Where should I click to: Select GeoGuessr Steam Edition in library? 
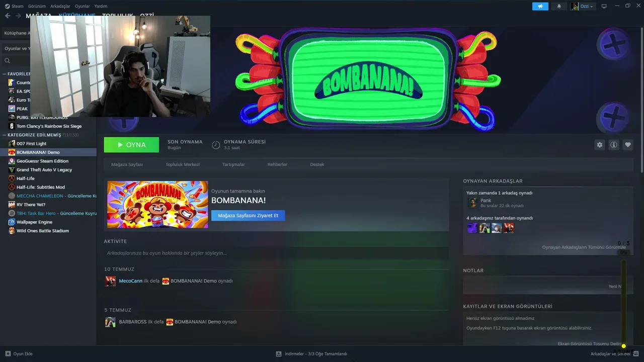(42, 161)
